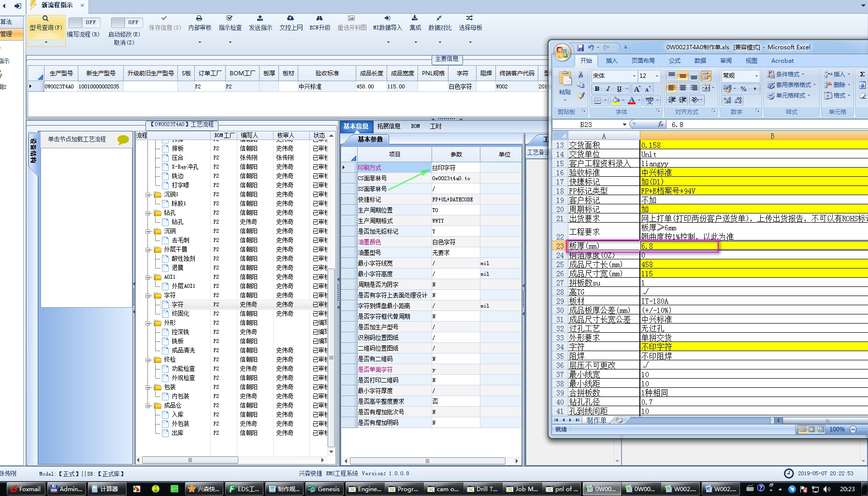This screenshot has width=868, height=496.
Task: Switch to the 插入 ribbon tab in Excel
Action: (612, 61)
